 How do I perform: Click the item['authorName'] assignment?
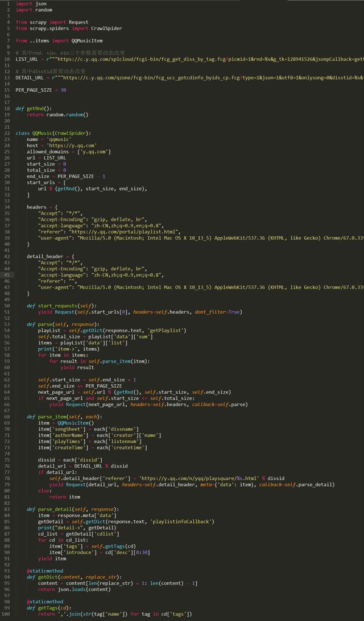100,435
